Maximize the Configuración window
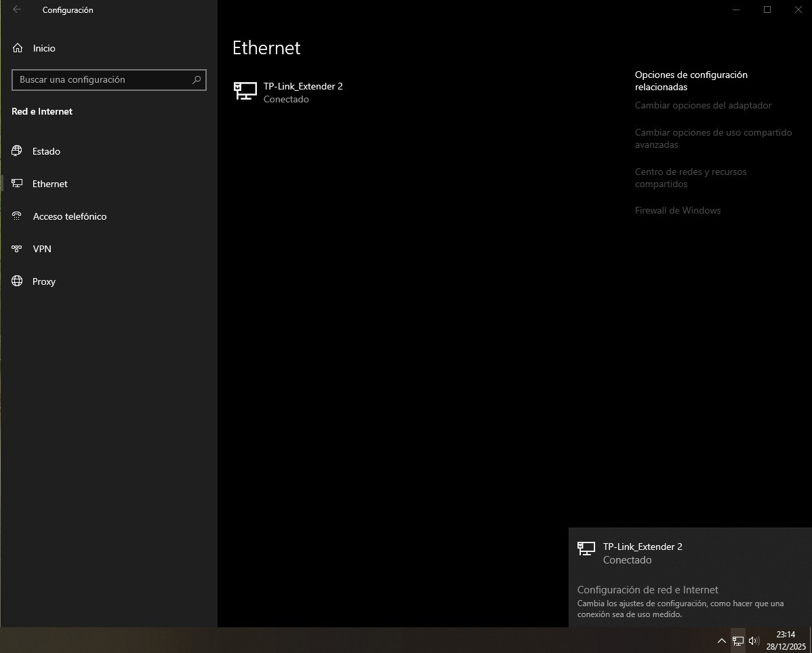812x653 pixels. pos(767,9)
